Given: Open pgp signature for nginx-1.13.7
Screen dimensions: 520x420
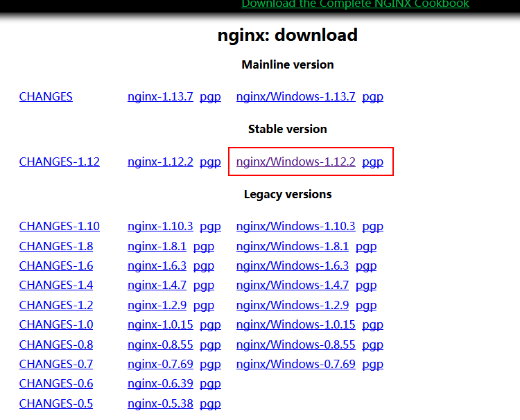Looking at the screenshot, I should (x=210, y=98).
